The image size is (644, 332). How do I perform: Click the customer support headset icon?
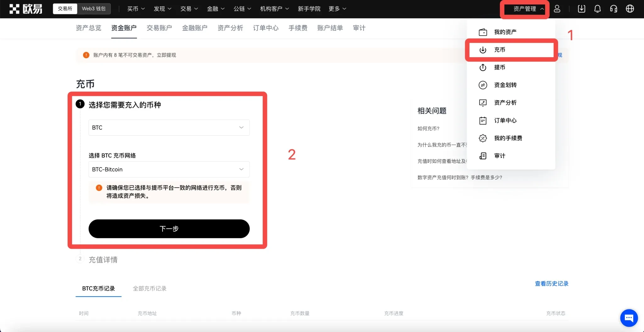tap(613, 9)
